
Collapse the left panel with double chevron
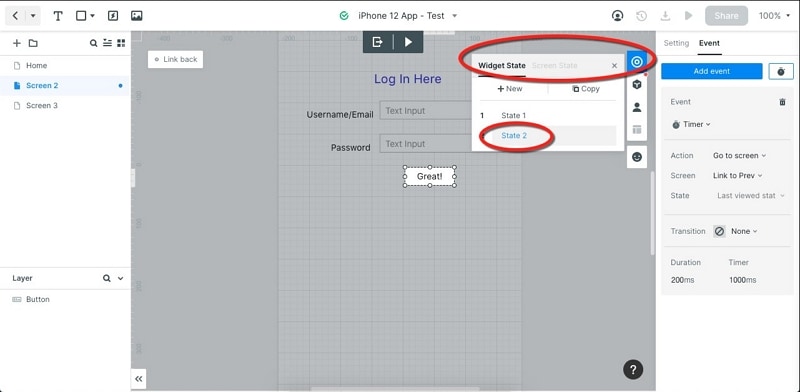pos(138,379)
